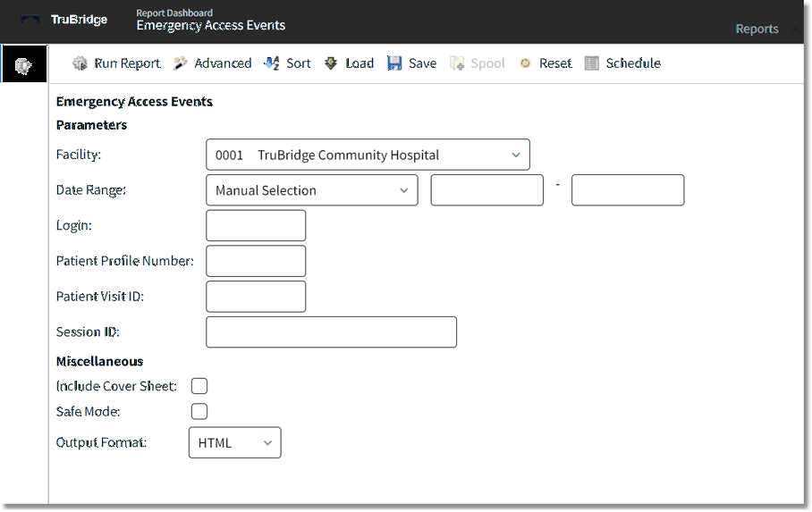Click the Load arrow icon
This screenshot has height=512, width=812.
pyautogui.click(x=330, y=63)
